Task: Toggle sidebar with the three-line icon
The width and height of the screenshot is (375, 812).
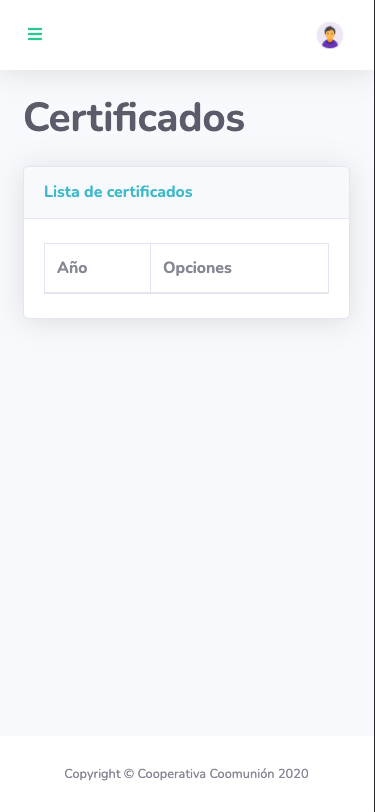Action: 35,34
